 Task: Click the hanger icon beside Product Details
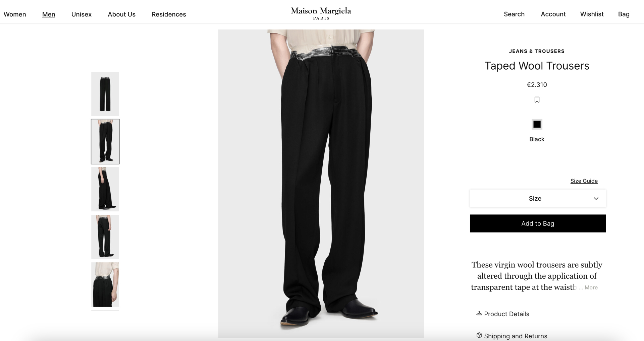[479, 314]
